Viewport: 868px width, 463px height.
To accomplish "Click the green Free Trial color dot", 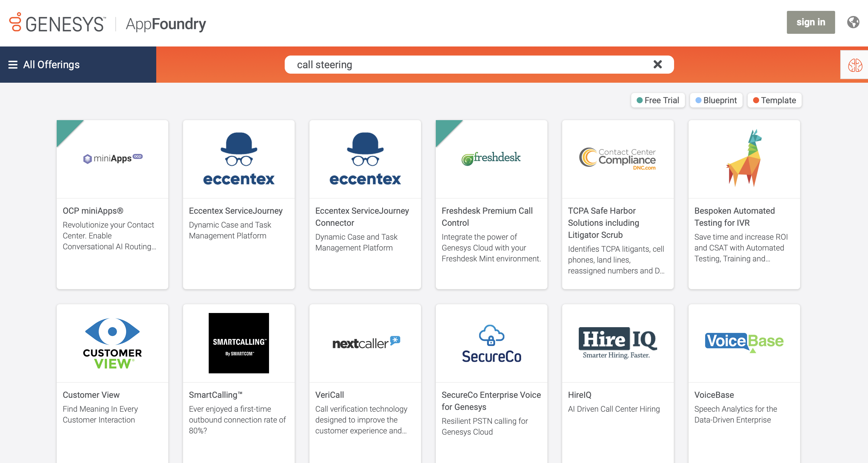I will [x=639, y=100].
